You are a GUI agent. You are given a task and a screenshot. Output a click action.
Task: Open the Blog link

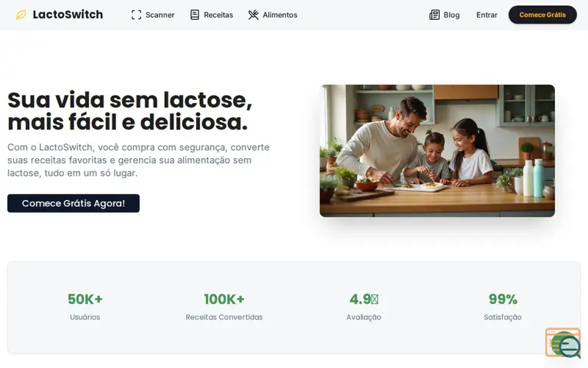point(445,15)
